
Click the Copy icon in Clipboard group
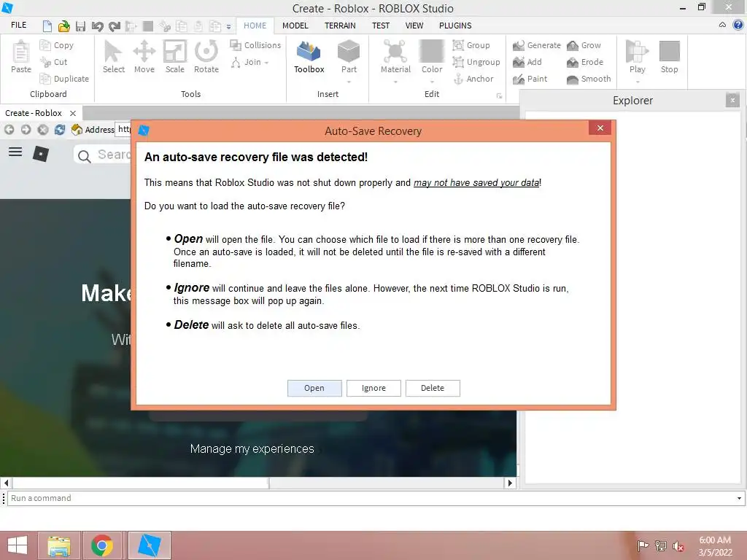click(45, 45)
